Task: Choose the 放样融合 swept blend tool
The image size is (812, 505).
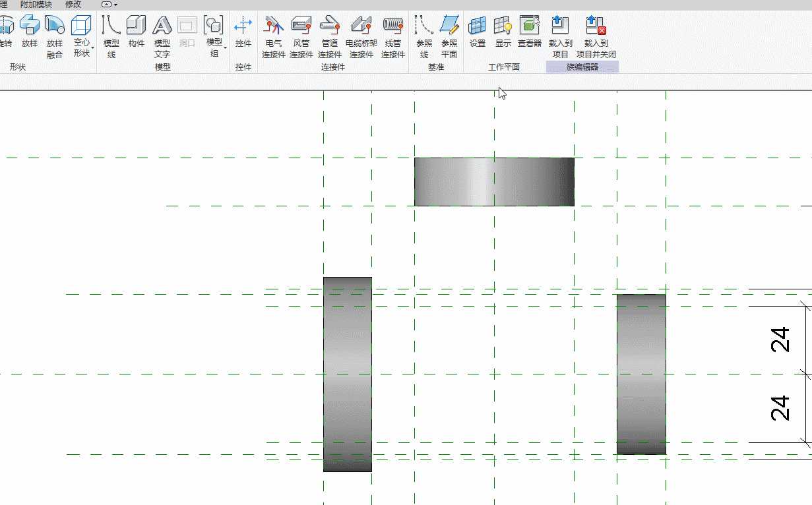Action: [55, 37]
